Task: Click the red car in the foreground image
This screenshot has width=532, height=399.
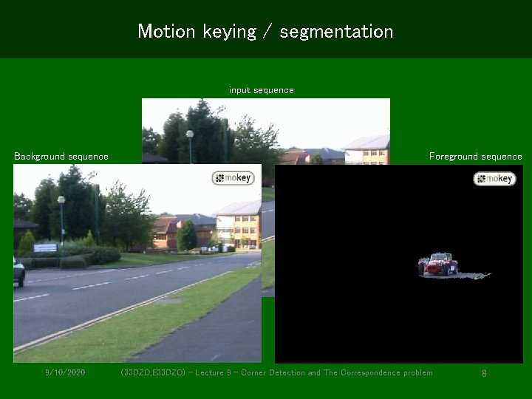Action: click(x=438, y=264)
